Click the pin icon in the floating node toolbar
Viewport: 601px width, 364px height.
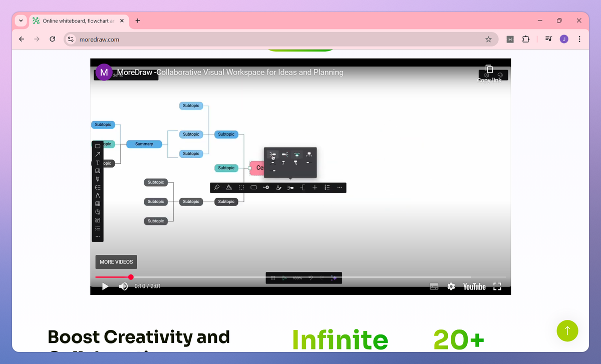click(x=217, y=187)
